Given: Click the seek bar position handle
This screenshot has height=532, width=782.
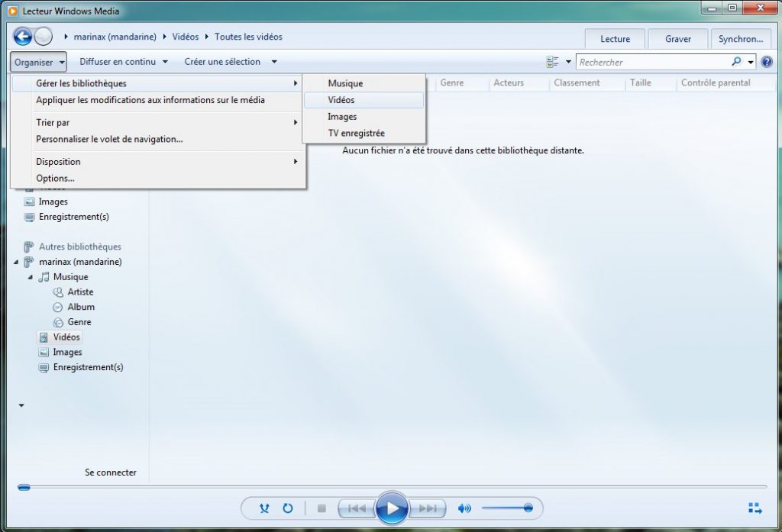Looking at the screenshot, I should 24,487.
